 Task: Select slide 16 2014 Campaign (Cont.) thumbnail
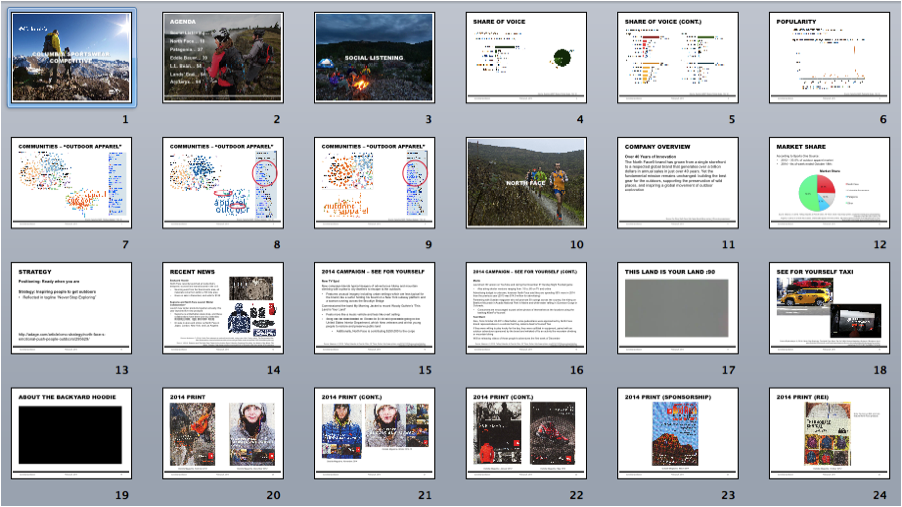526,308
